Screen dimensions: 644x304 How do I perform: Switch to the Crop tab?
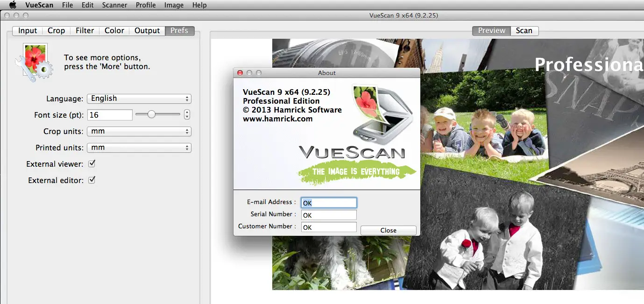[56, 31]
